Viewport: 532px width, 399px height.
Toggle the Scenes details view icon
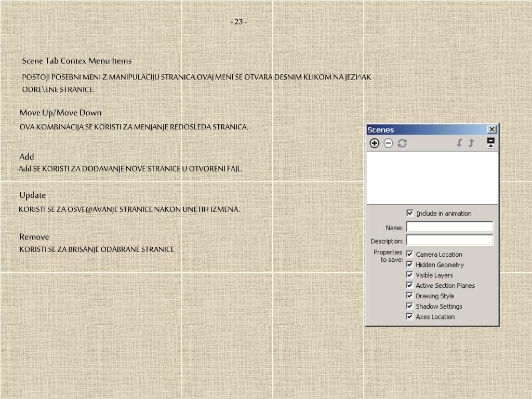click(490, 142)
